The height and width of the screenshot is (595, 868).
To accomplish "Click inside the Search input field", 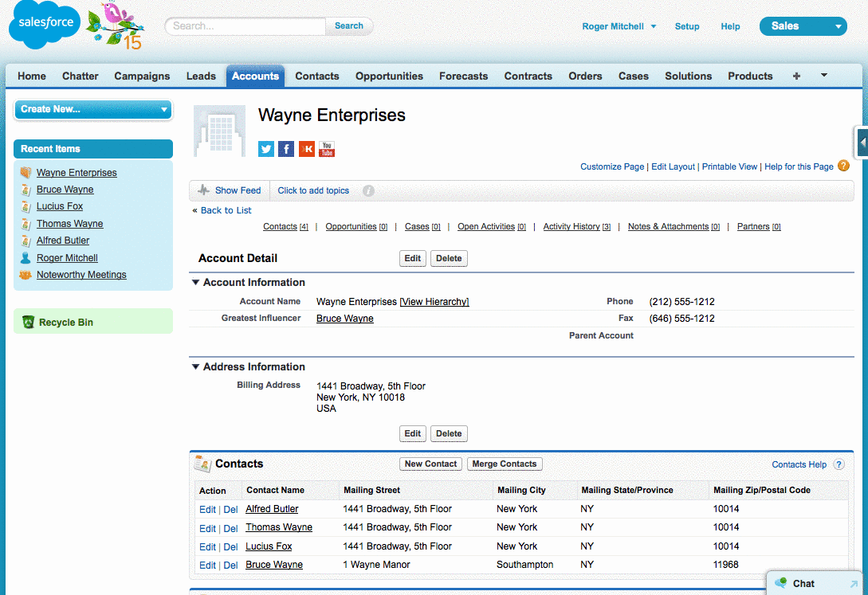I will 245,26.
